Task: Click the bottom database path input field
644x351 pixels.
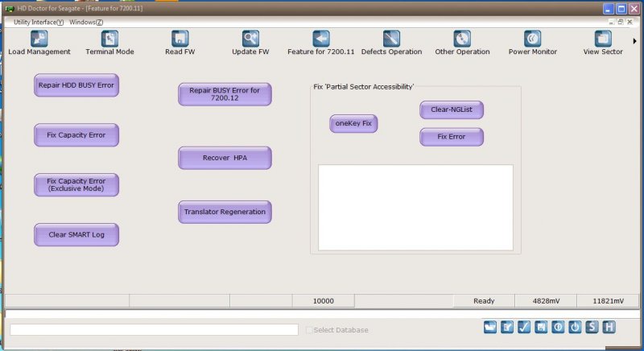Action: [154, 329]
